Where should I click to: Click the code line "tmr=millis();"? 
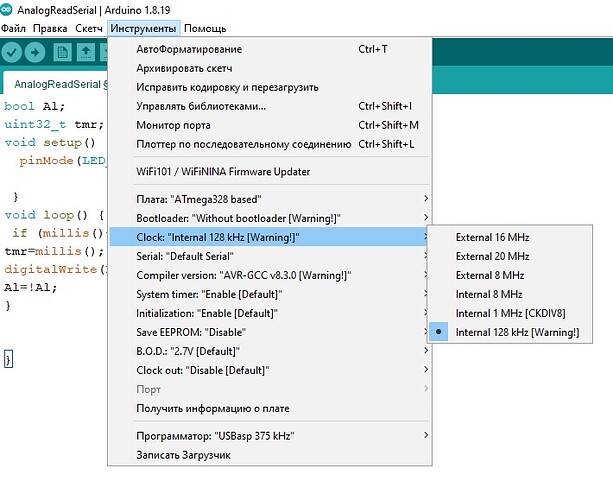pos(54,251)
